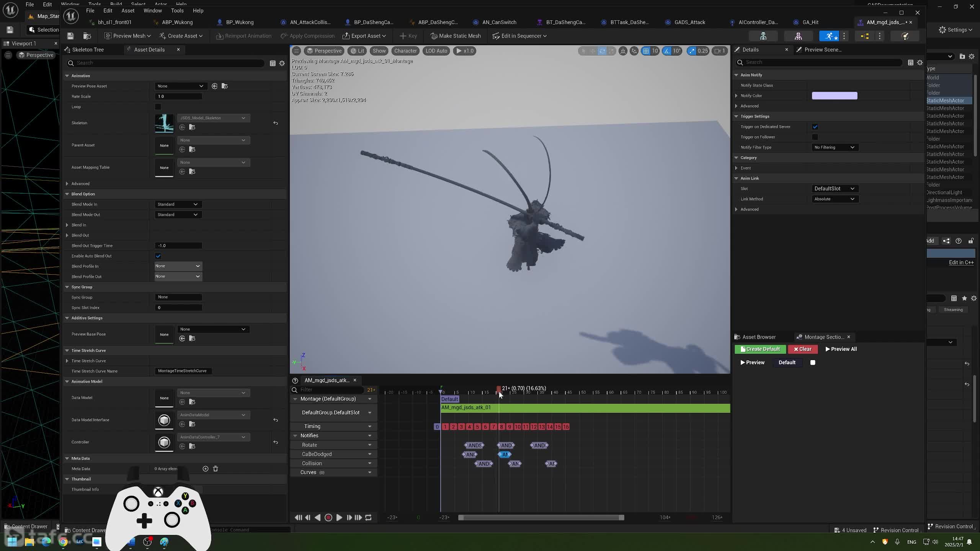Screen dimensions: 980x551
Task: Click Edit in C++ link
Action: click(961, 262)
